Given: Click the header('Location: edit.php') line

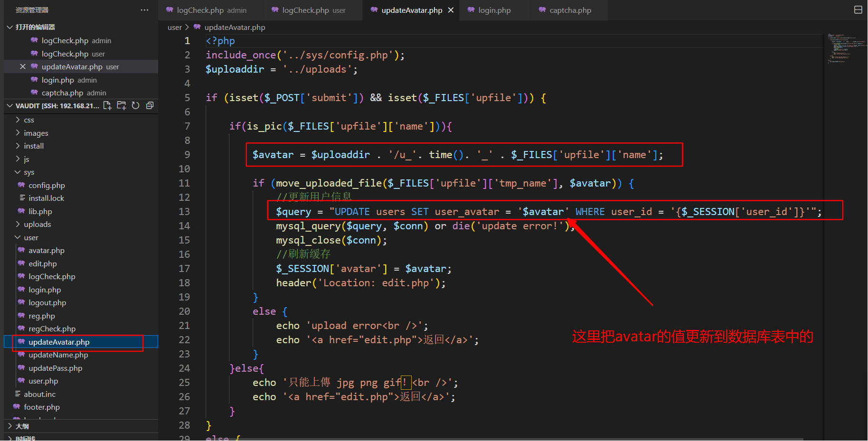Looking at the screenshot, I should point(361,283).
